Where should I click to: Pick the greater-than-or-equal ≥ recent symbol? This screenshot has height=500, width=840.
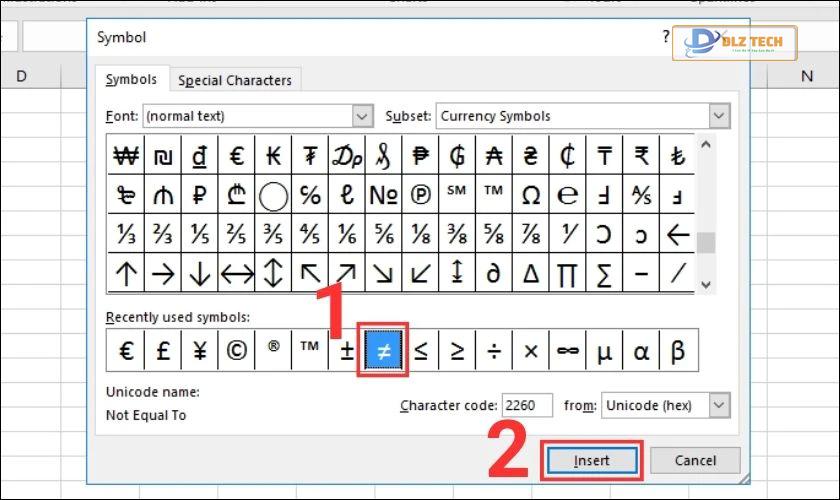tap(457, 350)
